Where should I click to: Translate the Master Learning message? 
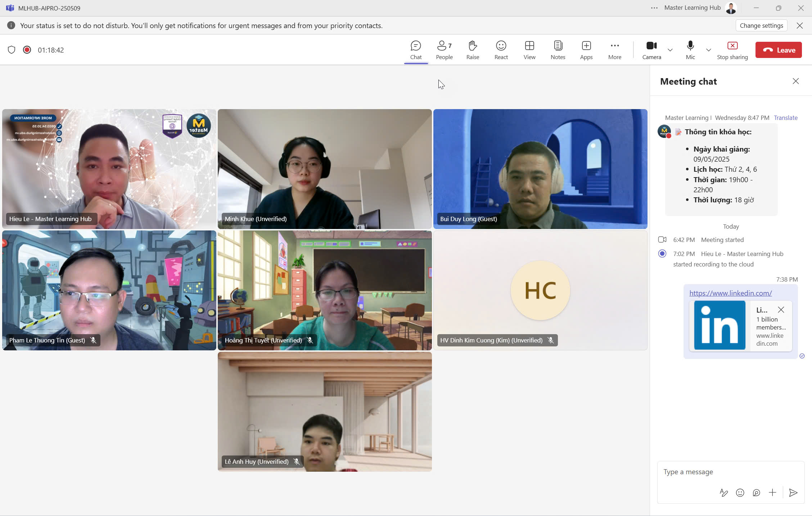coord(786,118)
